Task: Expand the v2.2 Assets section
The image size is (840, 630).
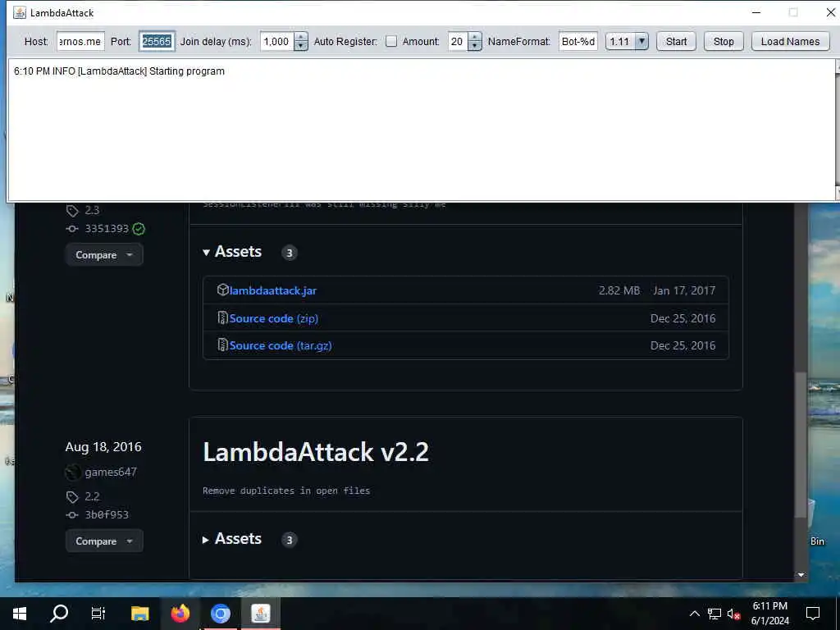Action: [x=232, y=539]
